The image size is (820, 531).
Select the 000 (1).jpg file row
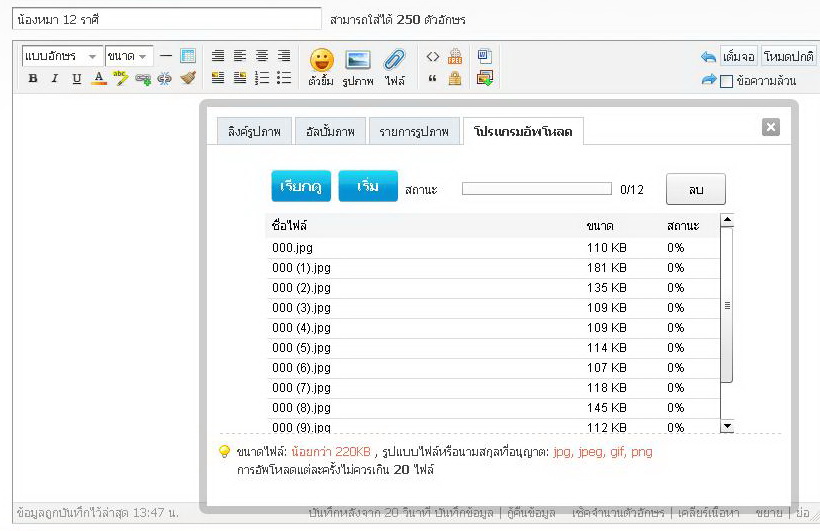pyautogui.click(x=493, y=268)
